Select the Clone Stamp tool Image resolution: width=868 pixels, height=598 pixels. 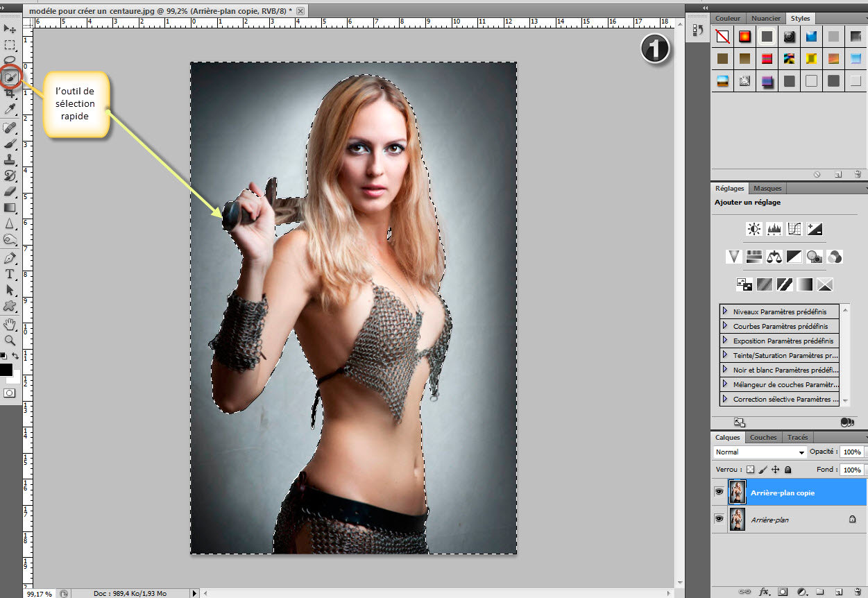point(10,160)
